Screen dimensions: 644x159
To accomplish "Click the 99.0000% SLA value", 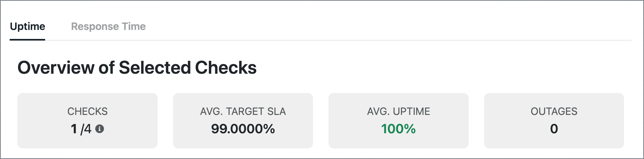I will pyautogui.click(x=243, y=129).
